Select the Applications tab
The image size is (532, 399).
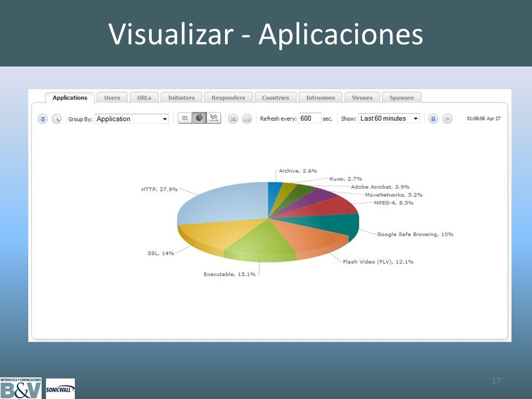[x=70, y=98]
